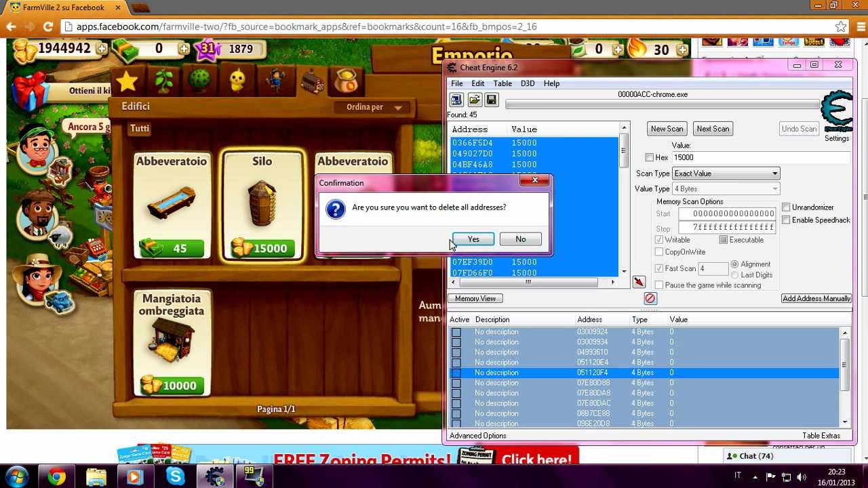Screen dimensions: 868x488
Task: Enable Speedhack checkbox
Action: pyautogui.click(x=786, y=220)
